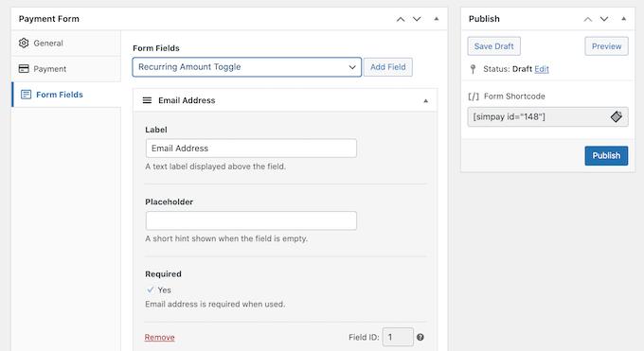This screenshot has height=351, width=644.
Task: Click the General gear icon
Action: [24, 44]
